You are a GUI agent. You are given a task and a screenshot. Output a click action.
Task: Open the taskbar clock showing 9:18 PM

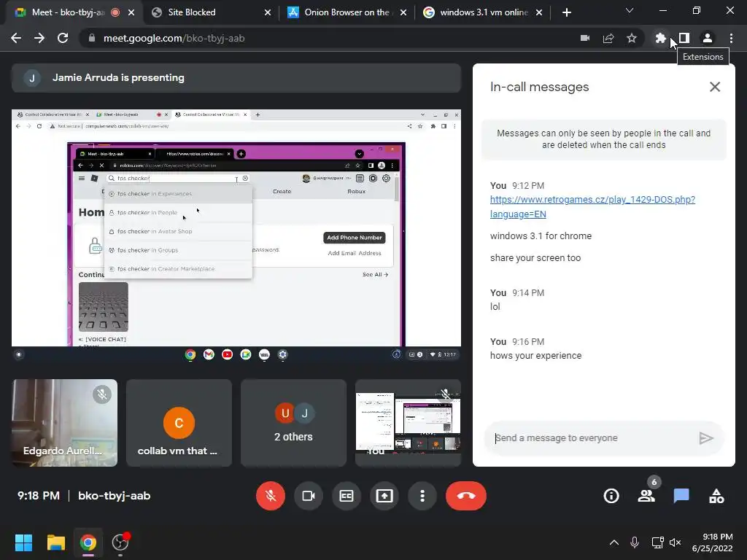[x=712, y=542]
